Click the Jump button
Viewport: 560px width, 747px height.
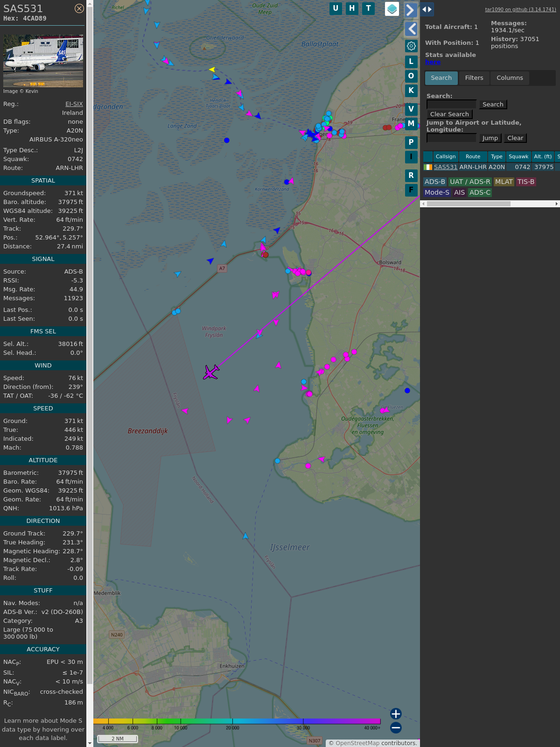pyautogui.click(x=490, y=138)
